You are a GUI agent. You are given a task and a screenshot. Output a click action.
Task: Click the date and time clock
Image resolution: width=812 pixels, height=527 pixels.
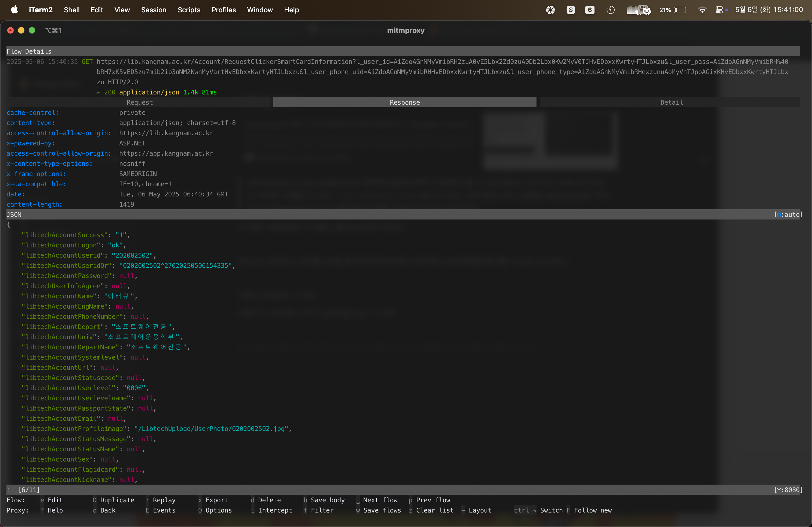pos(769,10)
